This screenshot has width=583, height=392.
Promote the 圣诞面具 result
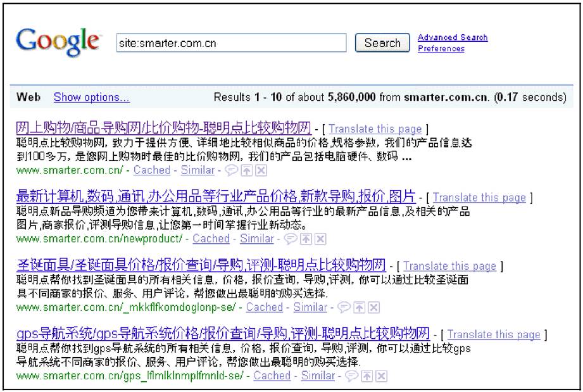point(359,307)
